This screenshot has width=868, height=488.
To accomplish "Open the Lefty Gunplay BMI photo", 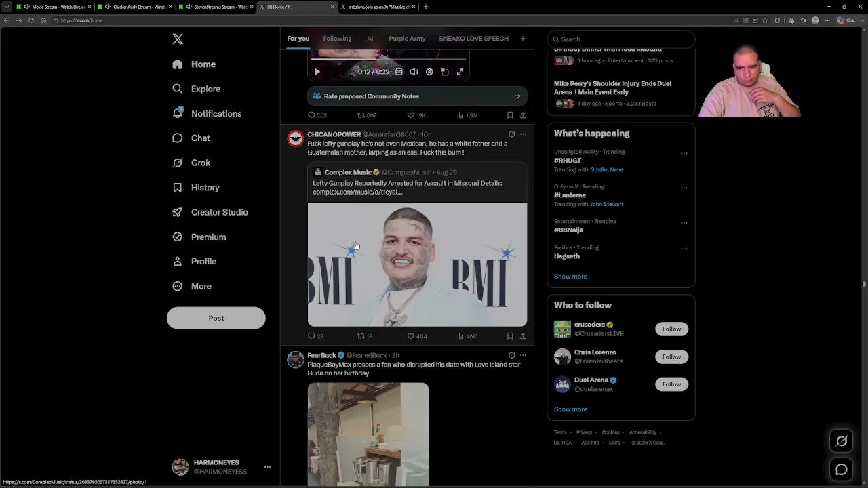I will 417,264.
